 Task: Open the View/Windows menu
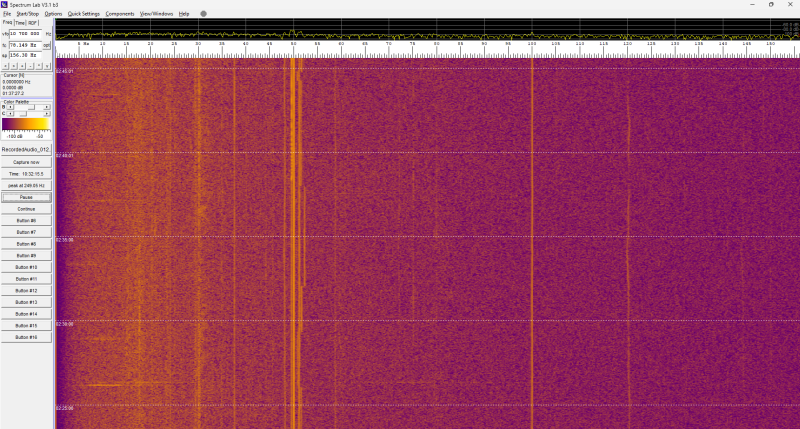(157, 14)
